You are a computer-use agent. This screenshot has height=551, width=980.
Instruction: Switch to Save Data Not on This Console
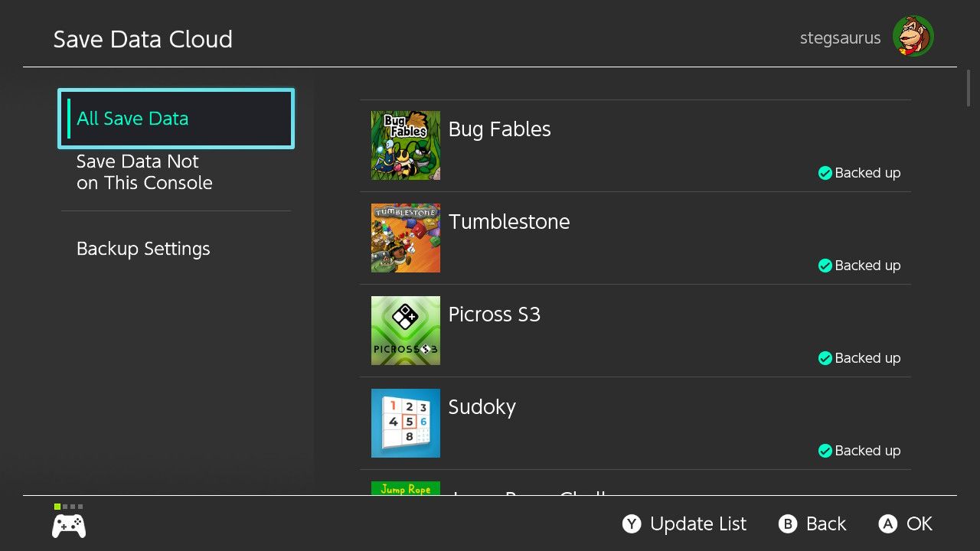pos(145,172)
